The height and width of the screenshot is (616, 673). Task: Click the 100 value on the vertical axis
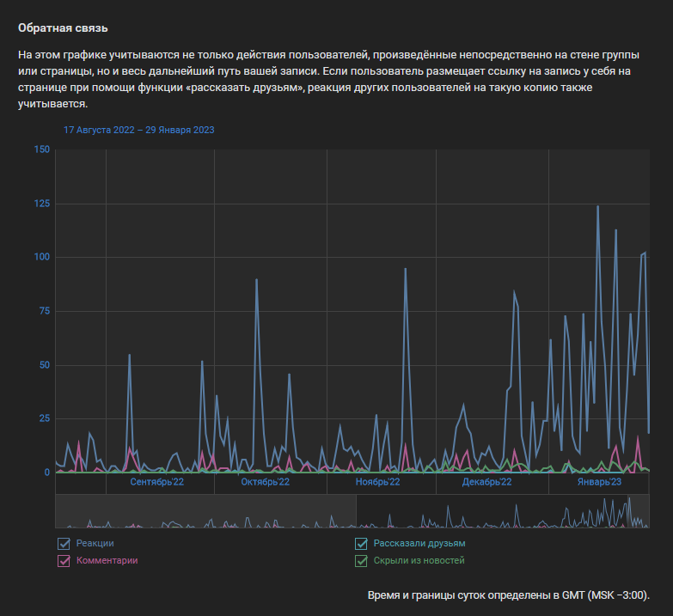pyautogui.click(x=40, y=257)
